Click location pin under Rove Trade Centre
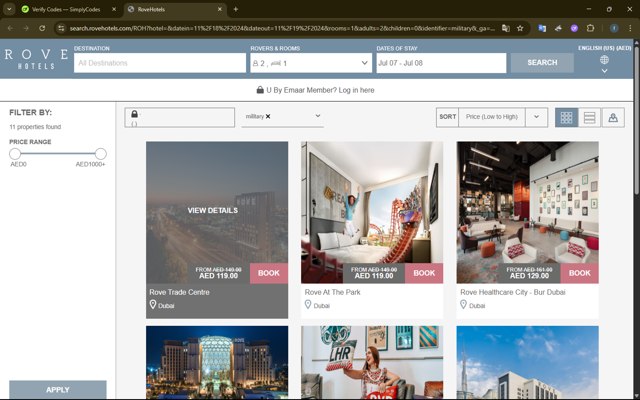 point(153,304)
